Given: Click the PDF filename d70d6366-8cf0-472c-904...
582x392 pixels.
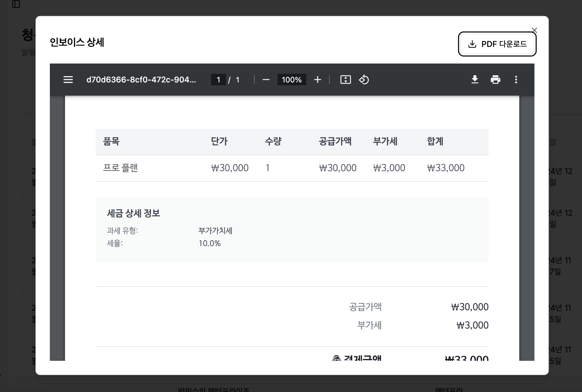Looking at the screenshot, I should click(x=141, y=80).
